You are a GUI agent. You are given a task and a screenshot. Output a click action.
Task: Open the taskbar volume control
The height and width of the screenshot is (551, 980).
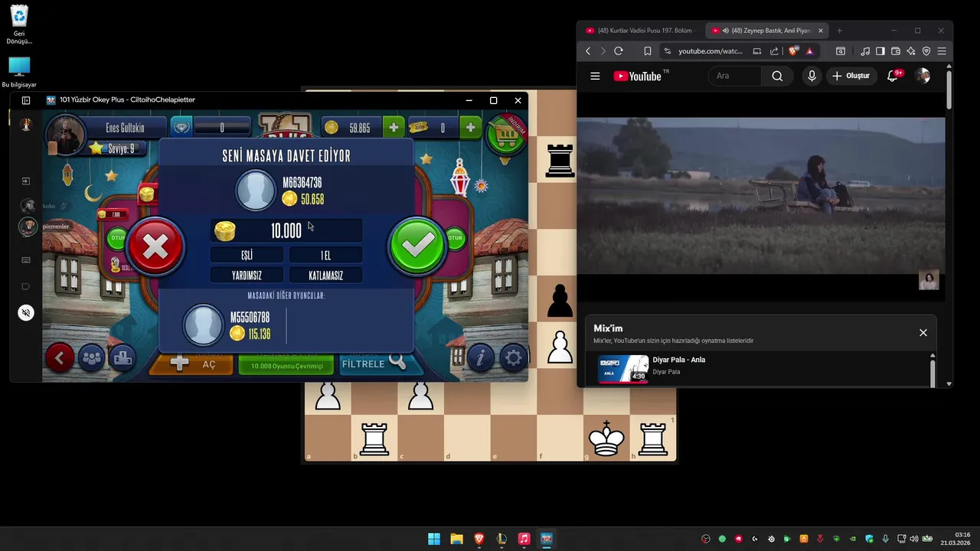913,539
